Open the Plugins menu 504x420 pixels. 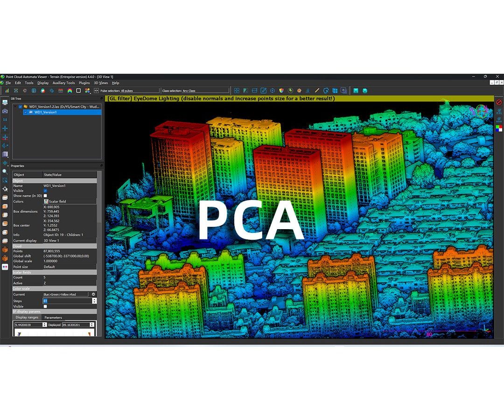[x=84, y=83]
